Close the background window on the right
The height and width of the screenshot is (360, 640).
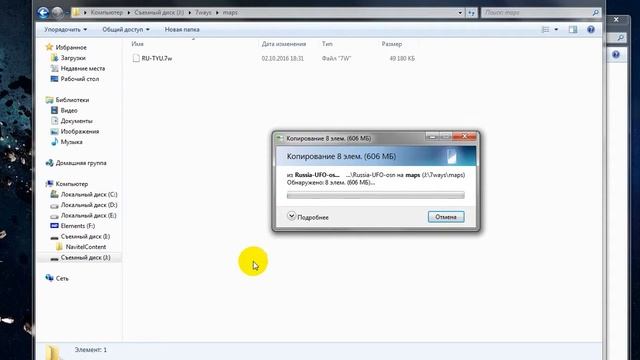pos(616,19)
